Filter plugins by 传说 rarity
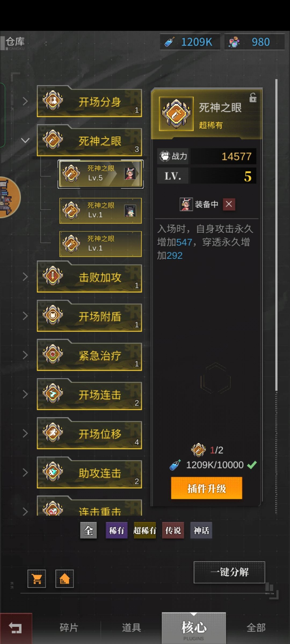 point(173,530)
